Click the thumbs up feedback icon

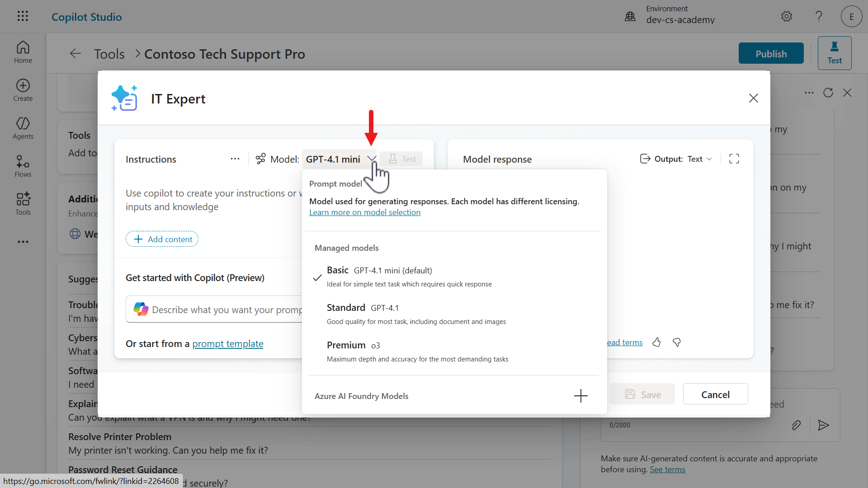pyautogui.click(x=656, y=343)
